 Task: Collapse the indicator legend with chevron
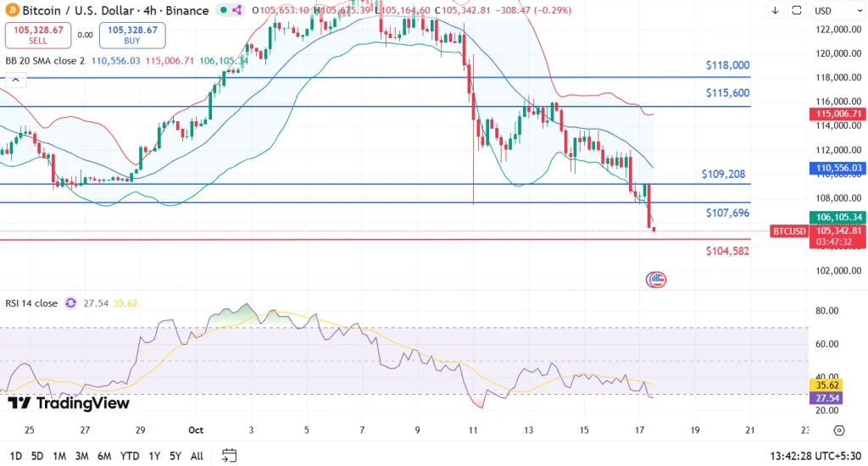[14, 82]
